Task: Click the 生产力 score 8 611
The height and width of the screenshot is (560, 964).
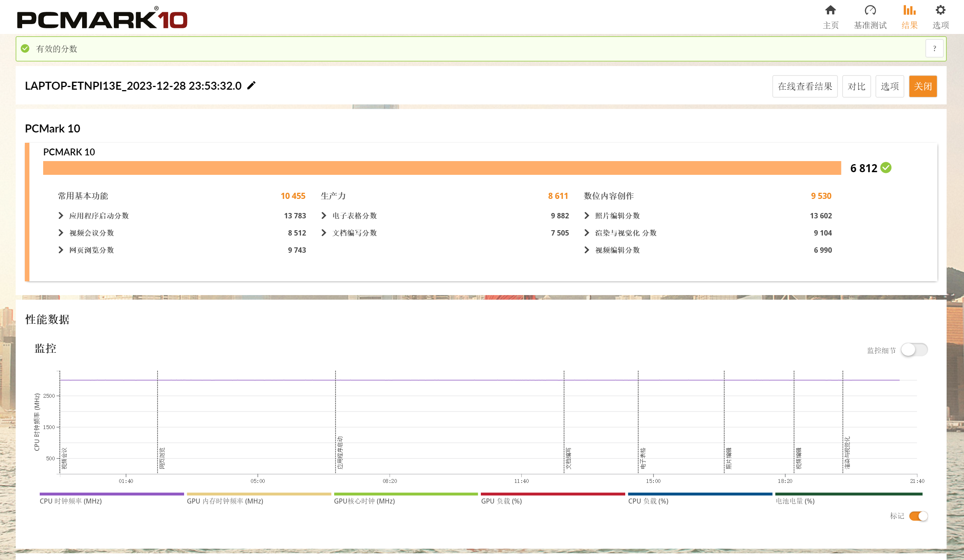Action: 558,196
